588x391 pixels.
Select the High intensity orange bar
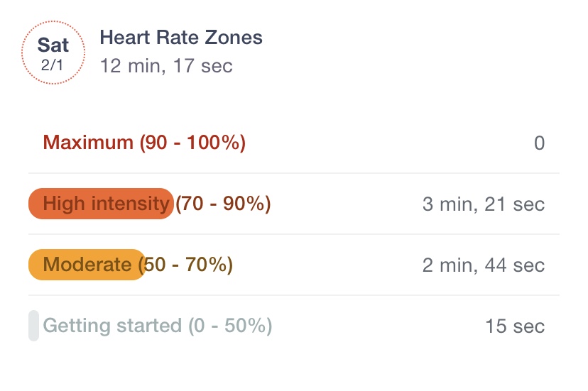102,204
